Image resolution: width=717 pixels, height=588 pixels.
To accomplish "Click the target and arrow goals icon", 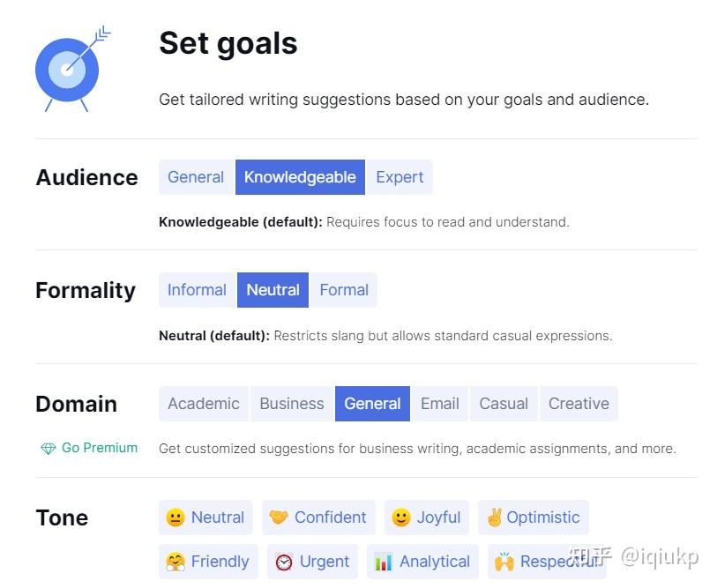I will [x=72, y=69].
